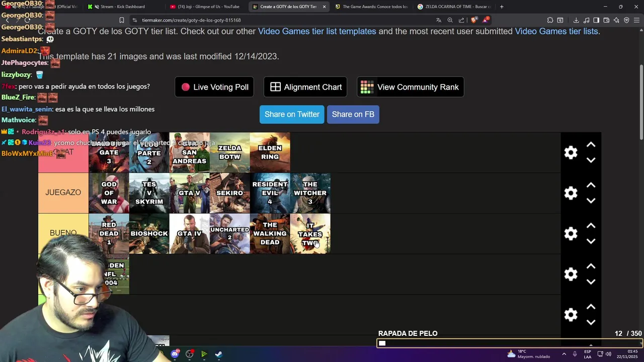Select The Walking Dead tile

pyautogui.click(x=270, y=234)
